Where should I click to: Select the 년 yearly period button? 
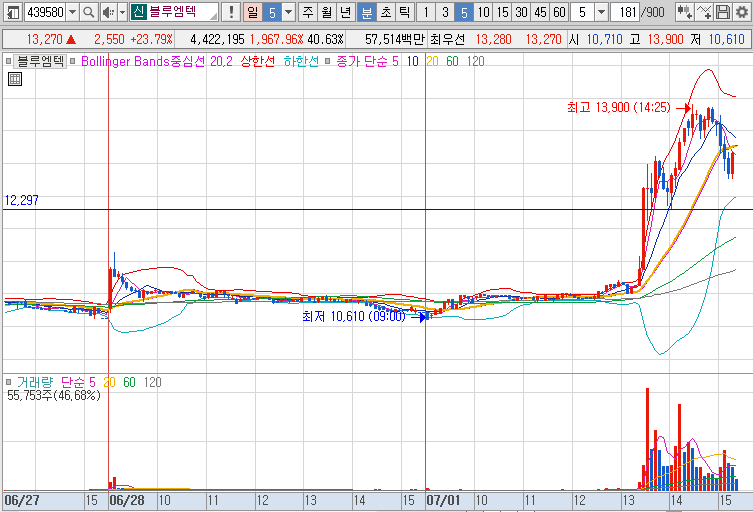tap(345, 12)
